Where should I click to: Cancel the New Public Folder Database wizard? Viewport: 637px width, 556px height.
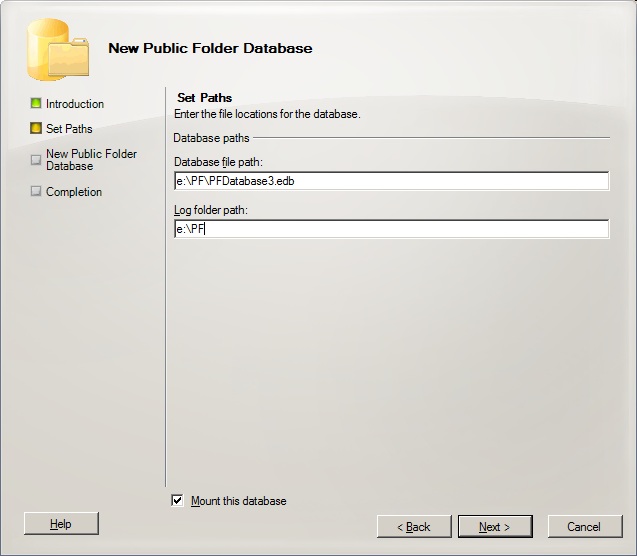(585, 527)
